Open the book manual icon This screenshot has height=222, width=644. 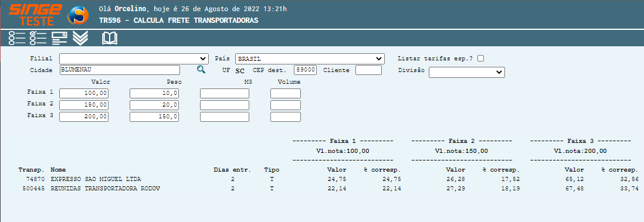point(110,38)
